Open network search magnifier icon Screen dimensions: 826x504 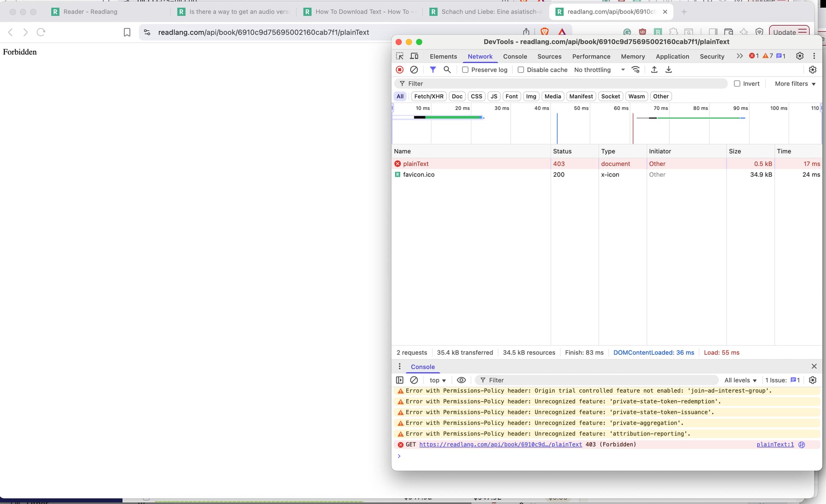(x=447, y=70)
